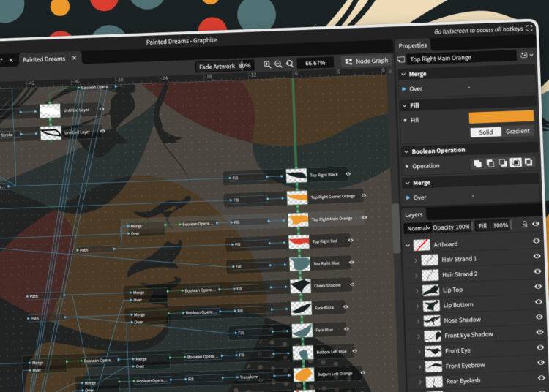Click the Opacity 100% slider in Layers

tap(452, 227)
